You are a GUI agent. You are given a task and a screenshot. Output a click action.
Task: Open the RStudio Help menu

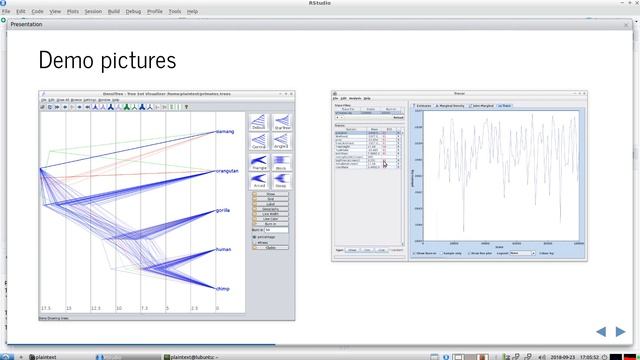tap(192, 11)
